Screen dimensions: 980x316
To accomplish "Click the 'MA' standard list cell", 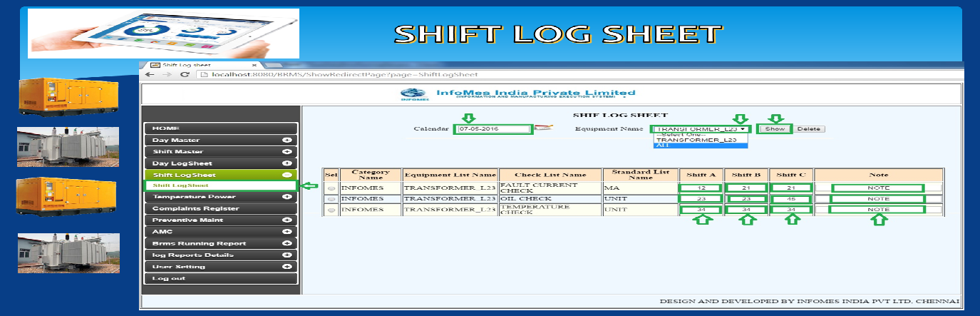I will (x=641, y=188).
